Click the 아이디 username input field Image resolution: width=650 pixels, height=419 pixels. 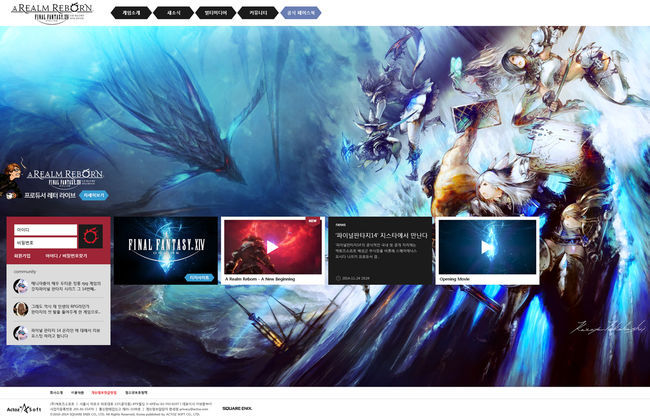coord(45,229)
